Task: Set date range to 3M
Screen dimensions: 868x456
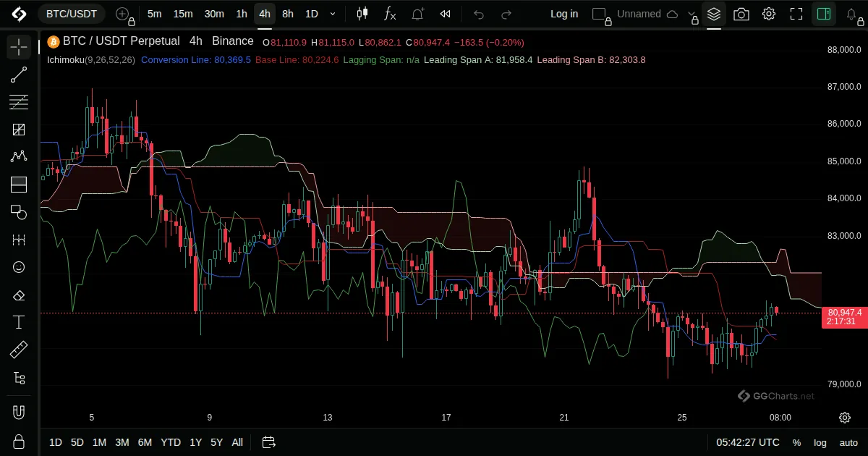Action: (122, 442)
